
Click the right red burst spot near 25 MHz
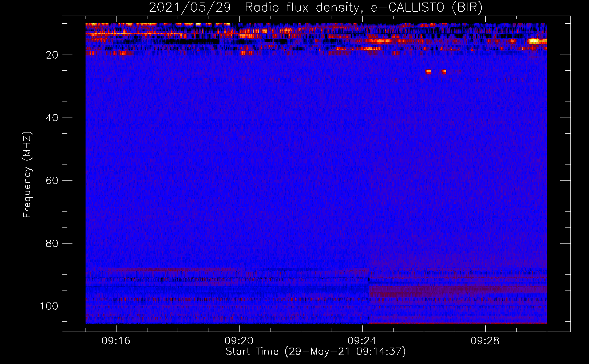click(x=444, y=72)
